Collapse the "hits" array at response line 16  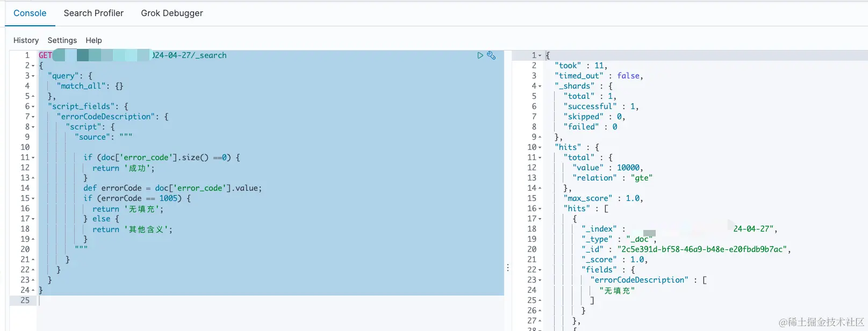coord(540,208)
